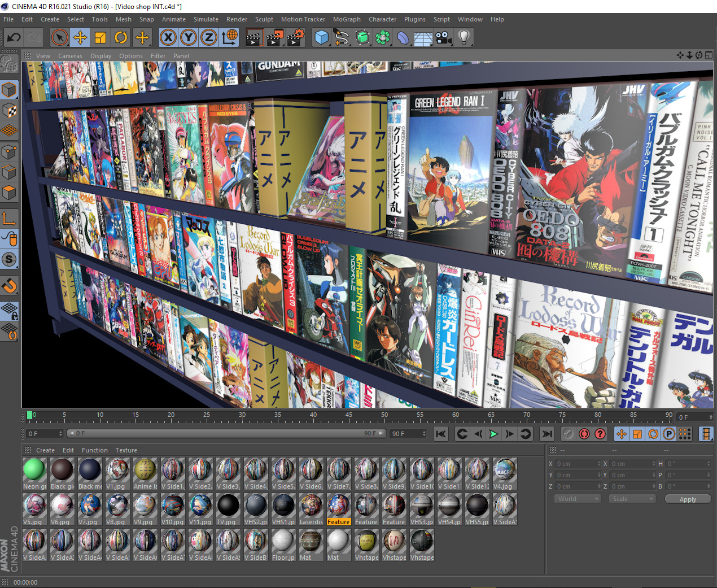
Task: Select the highlighted Feature material
Action: click(x=339, y=509)
